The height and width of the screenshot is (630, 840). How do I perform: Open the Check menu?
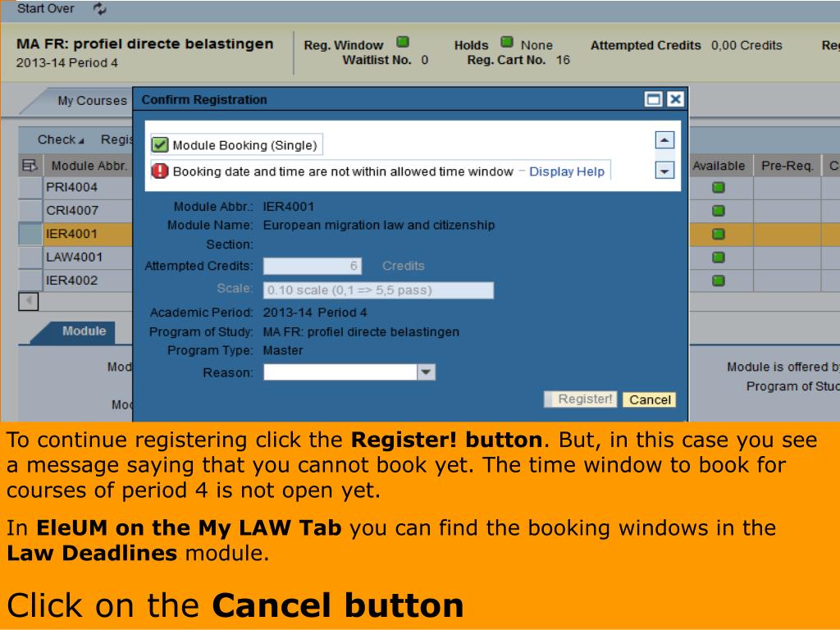[61, 139]
